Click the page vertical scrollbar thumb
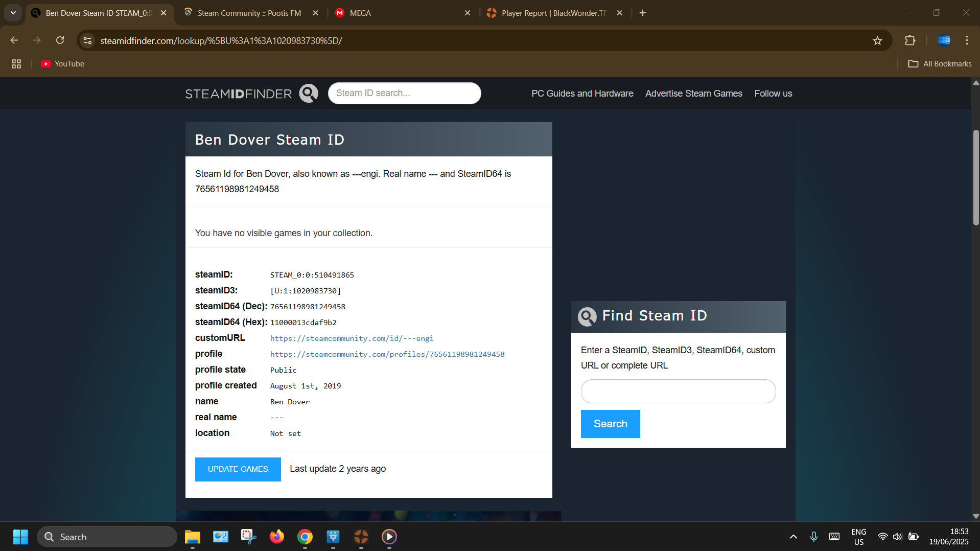This screenshot has width=980, height=551. [975, 177]
